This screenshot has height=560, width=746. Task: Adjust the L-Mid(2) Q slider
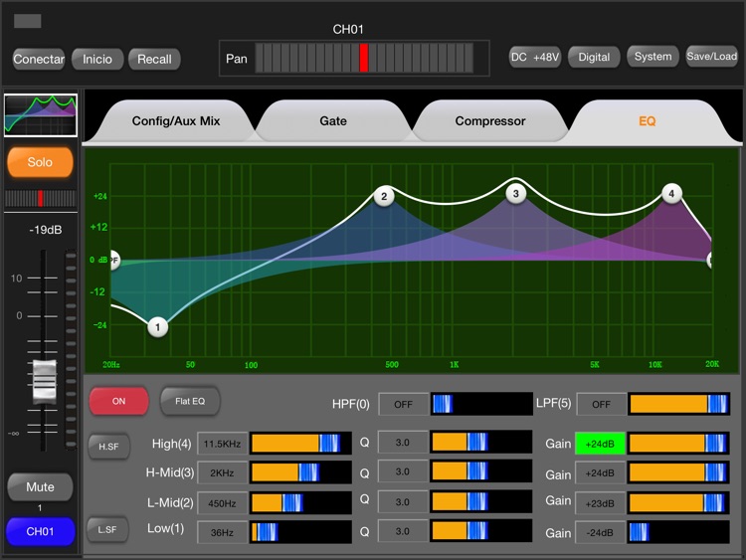pyautogui.click(x=481, y=501)
